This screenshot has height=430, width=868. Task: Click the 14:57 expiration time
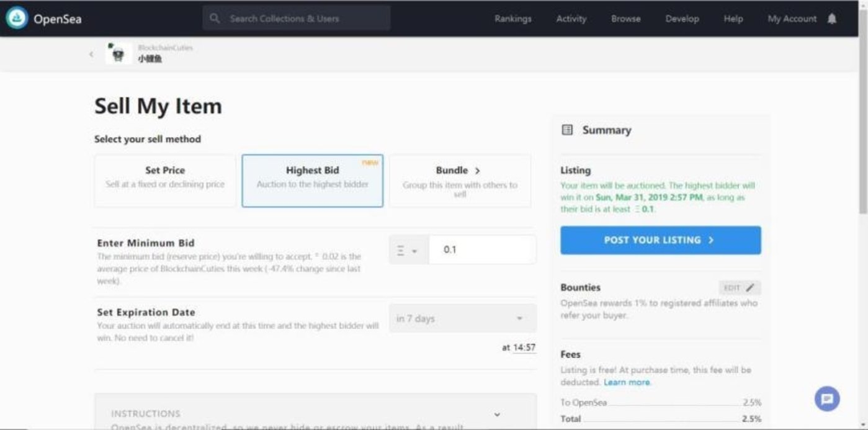[524, 347]
